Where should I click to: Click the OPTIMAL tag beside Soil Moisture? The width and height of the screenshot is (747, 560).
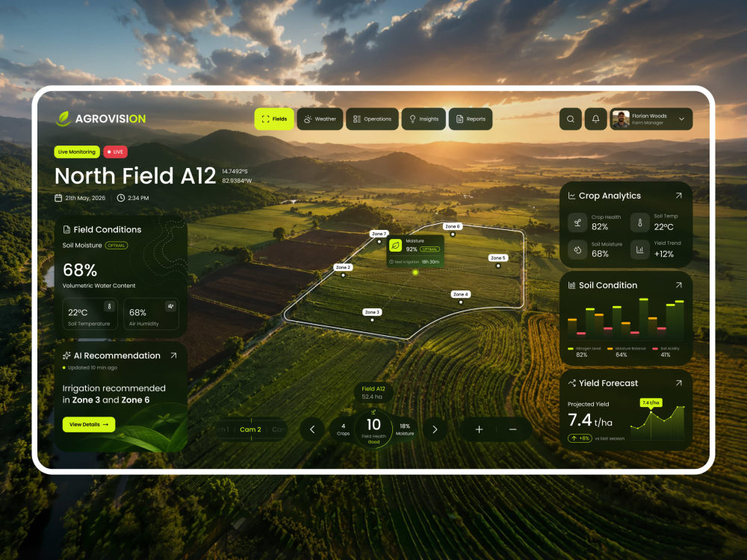[x=117, y=246]
